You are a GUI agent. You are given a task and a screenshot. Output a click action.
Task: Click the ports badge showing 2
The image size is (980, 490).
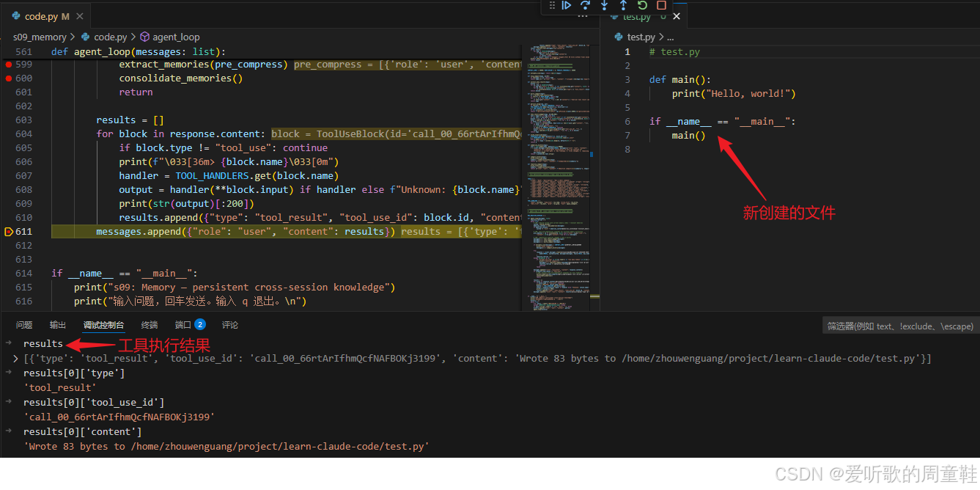[200, 325]
